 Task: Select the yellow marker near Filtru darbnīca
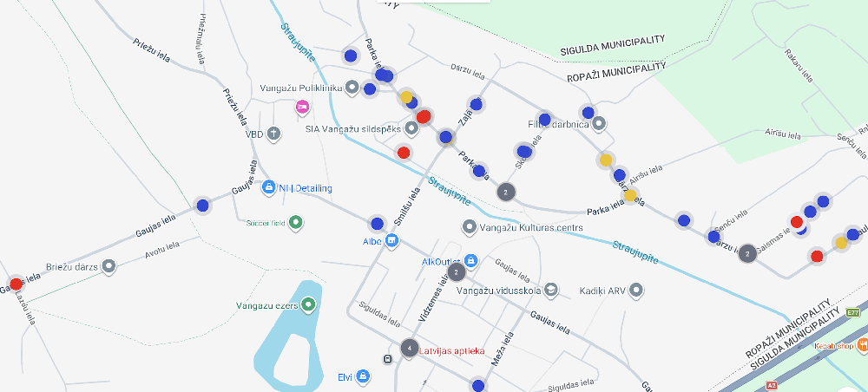point(606,160)
